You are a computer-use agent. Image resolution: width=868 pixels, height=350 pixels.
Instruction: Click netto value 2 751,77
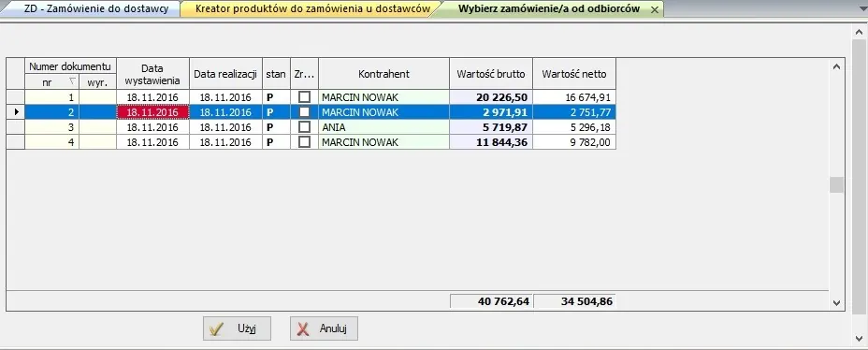[574, 112]
